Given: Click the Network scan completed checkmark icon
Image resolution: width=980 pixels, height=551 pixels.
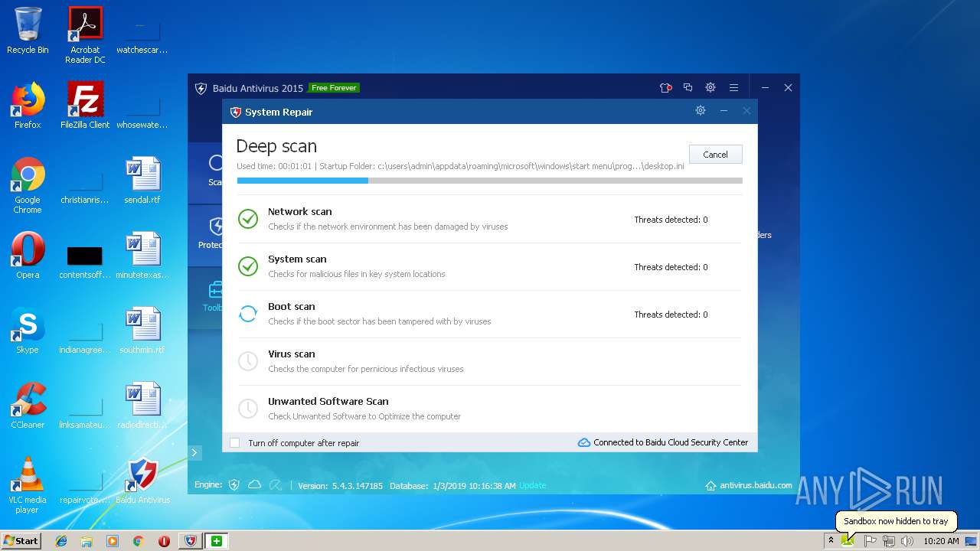Looking at the screenshot, I should (x=248, y=219).
